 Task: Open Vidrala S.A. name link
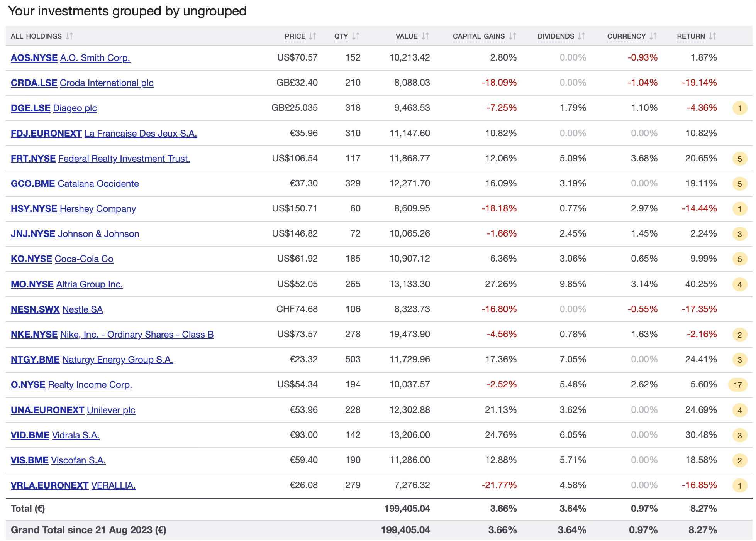click(76, 435)
